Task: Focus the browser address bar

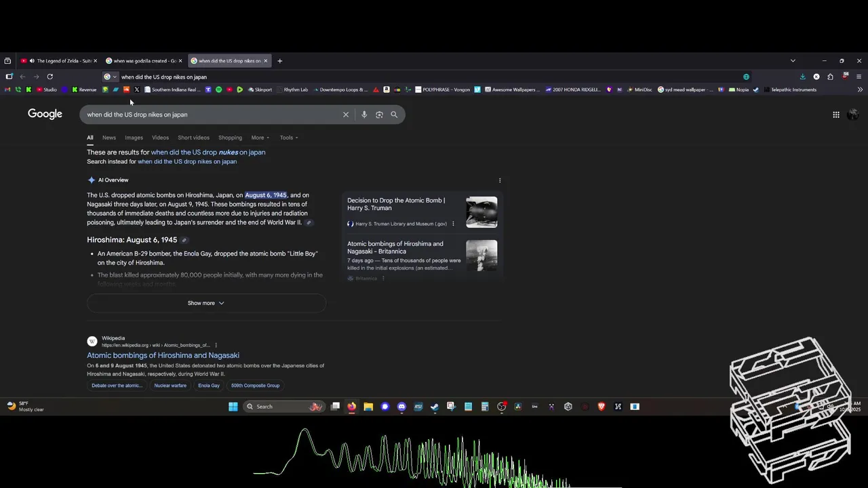Action: pyautogui.click(x=427, y=77)
